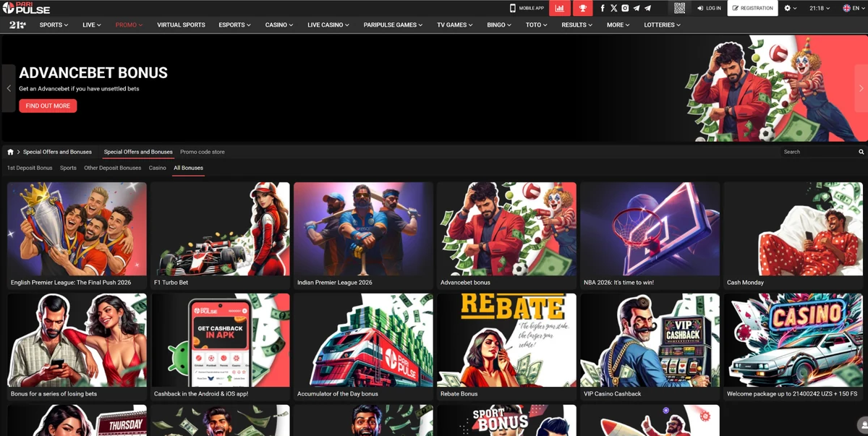Open the Welcome package casino card
Image resolution: width=868 pixels, height=436 pixels.
pos(793,347)
